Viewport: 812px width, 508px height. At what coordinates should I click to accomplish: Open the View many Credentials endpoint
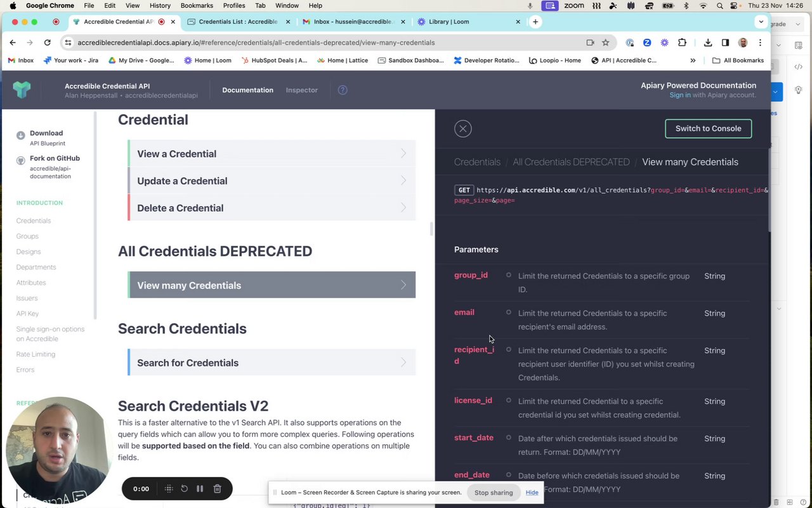272,285
